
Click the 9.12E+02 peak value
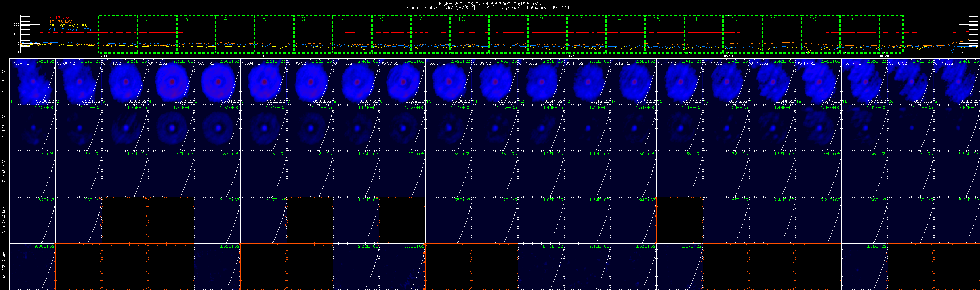pyautogui.click(x=600, y=246)
